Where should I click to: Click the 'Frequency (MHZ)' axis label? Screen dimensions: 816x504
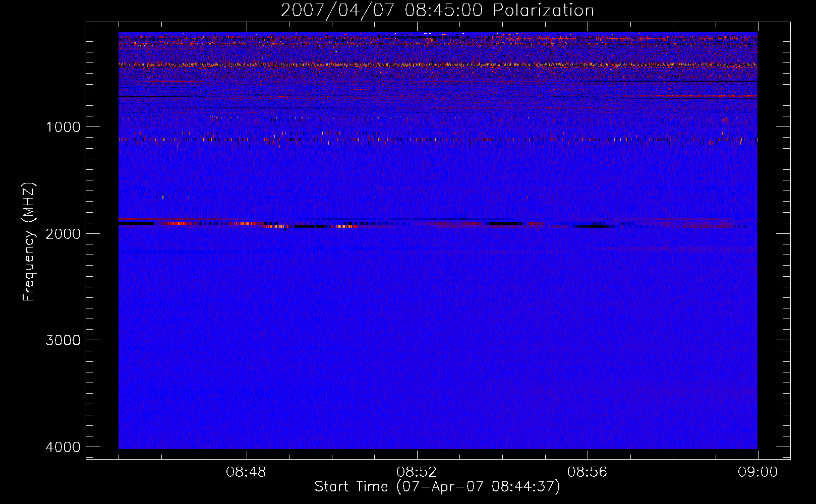[x=29, y=242]
